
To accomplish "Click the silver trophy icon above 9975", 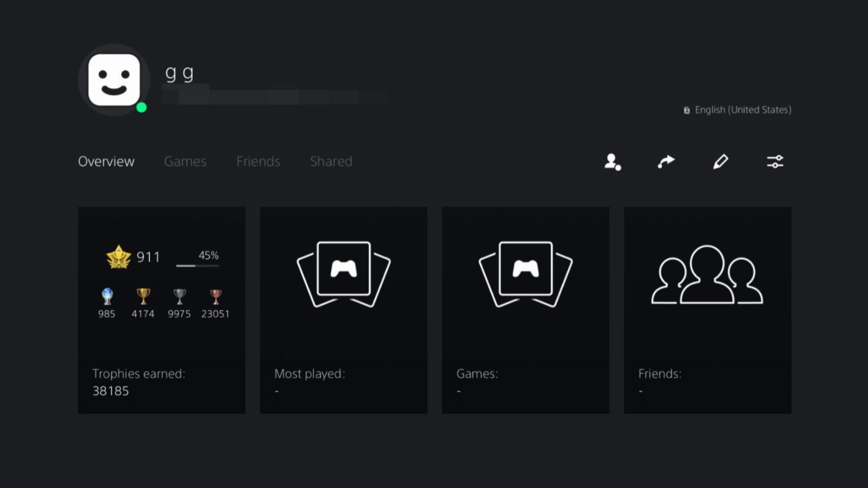I will click(179, 296).
